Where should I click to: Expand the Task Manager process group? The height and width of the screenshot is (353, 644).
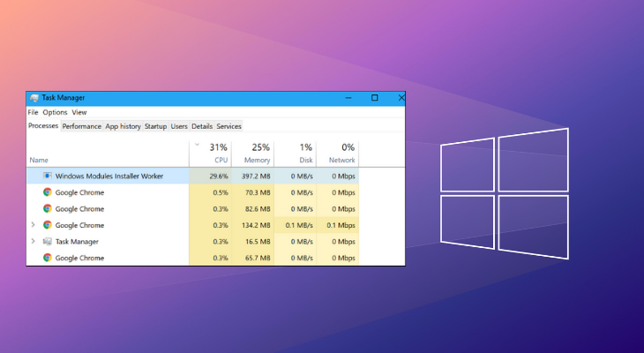(x=34, y=241)
